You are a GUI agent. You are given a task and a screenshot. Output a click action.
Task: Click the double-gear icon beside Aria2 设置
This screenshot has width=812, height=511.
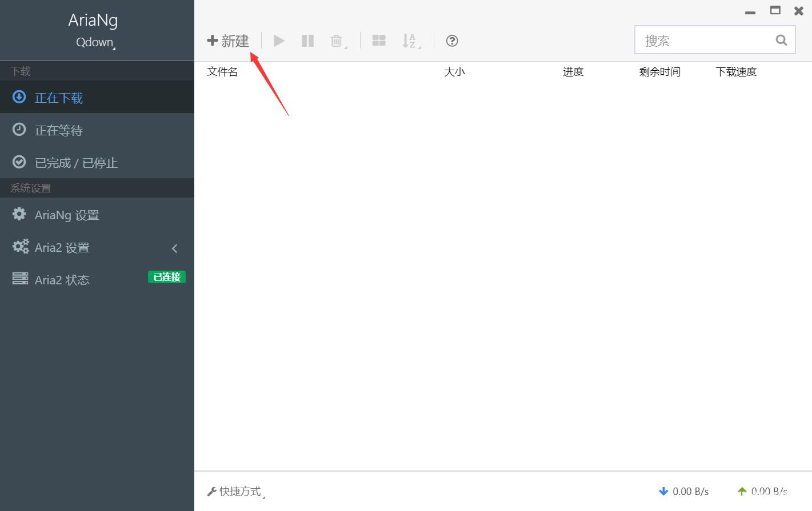21,247
